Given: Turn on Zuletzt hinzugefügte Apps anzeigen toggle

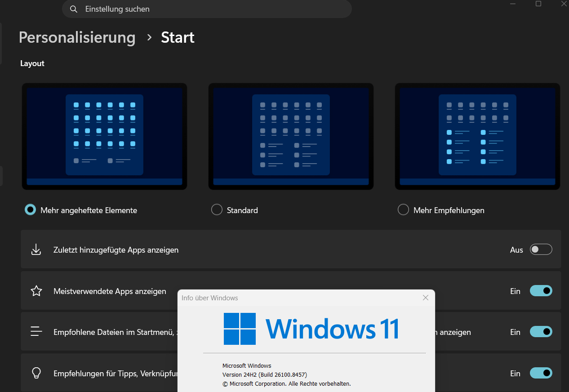Looking at the screenshot, I should (x=541, y=249).
